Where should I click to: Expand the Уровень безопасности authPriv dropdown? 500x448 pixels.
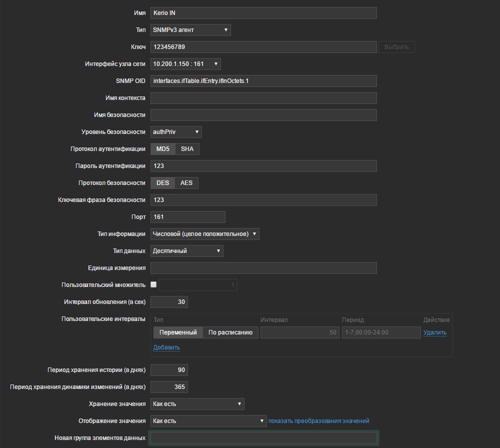pyautogui.click(x=176, y=132)
